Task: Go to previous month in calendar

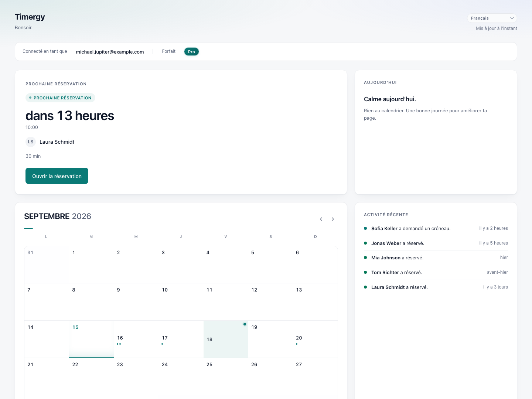Action: click(x=321, y=219)
